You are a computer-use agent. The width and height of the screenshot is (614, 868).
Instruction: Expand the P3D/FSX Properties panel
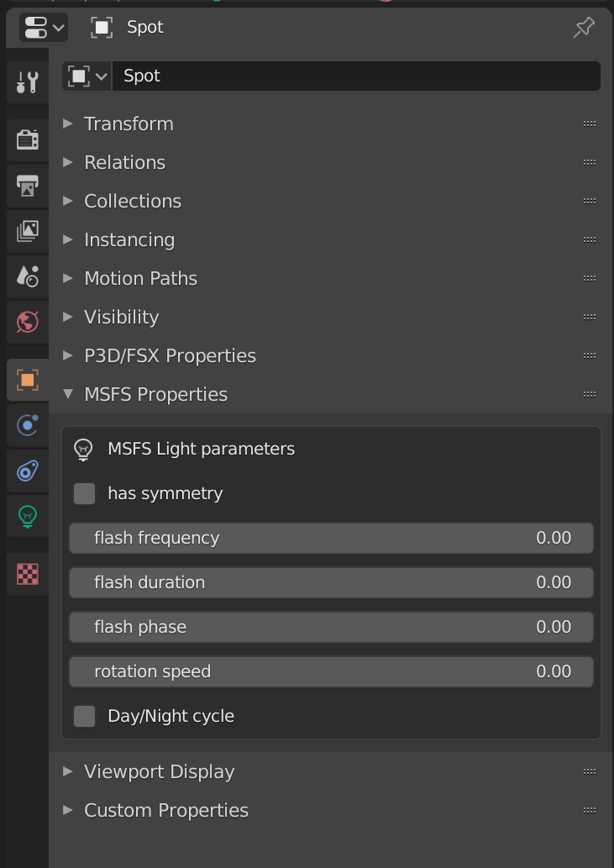click(x=170, y=355)
